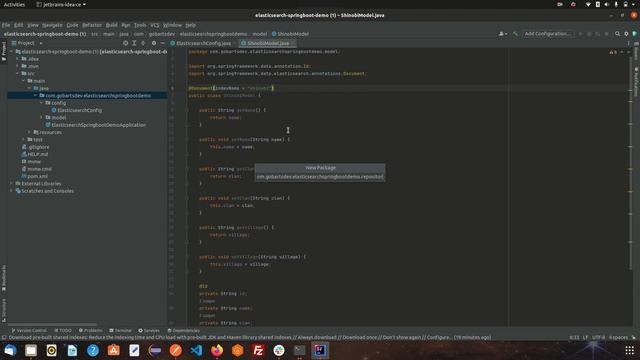Open Search Everywhere magnifier icon
Viewport: 640px width, 360px height.
click(618, 34)
